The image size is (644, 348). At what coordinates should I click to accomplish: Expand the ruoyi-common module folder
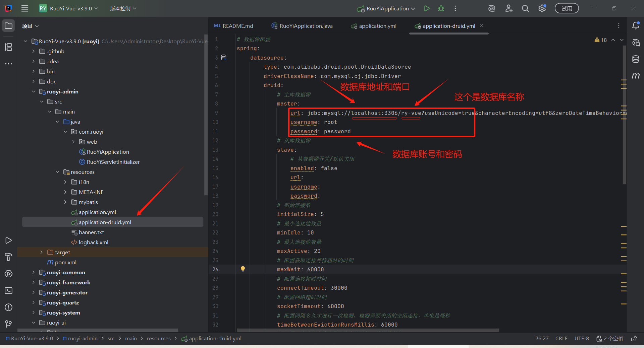click(x=33, y=272)
